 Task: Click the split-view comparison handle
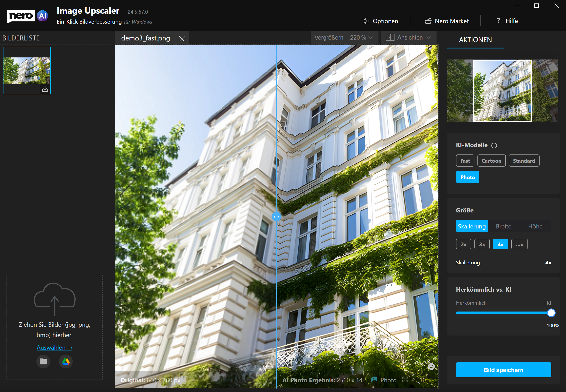tap(276, 217)
